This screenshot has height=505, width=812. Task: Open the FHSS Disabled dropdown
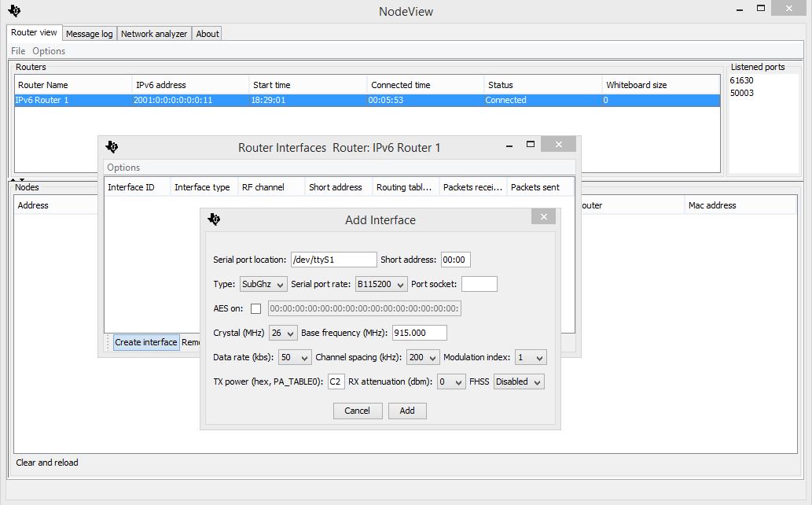pos(519,382)
